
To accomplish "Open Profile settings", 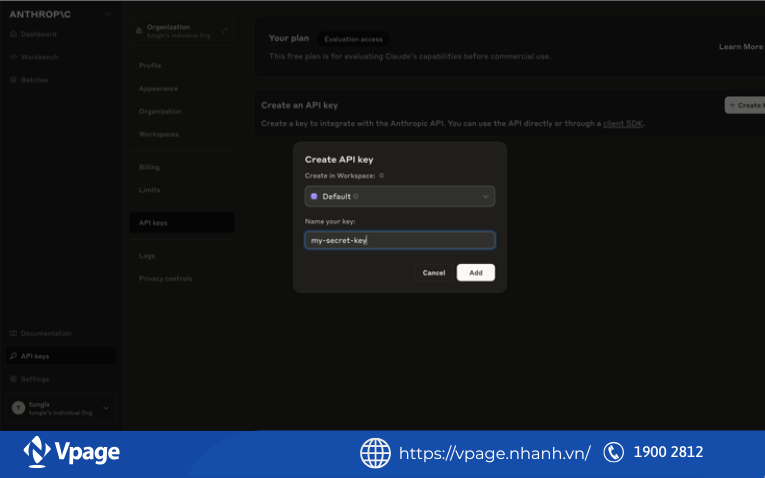I will tap(150, 66).
